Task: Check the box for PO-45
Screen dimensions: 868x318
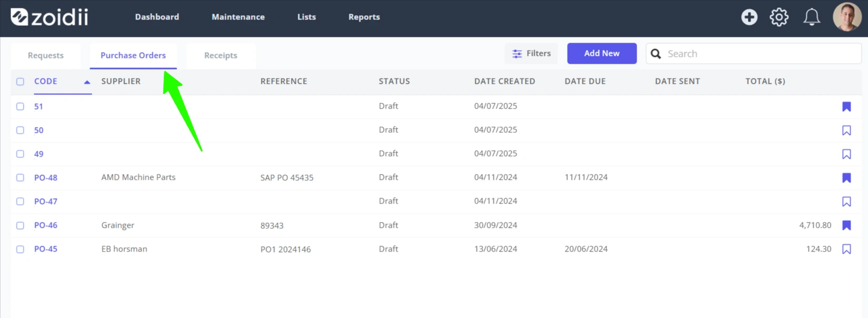Action: coord(20,249)
